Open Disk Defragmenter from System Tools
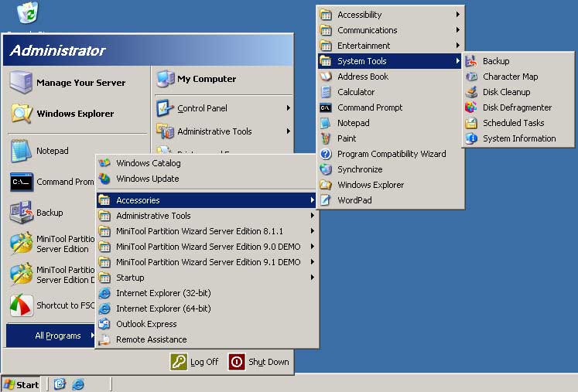Image resolution: width=578 pixels, height=392 pixels. pyautogui.click(x=517, y=107)
